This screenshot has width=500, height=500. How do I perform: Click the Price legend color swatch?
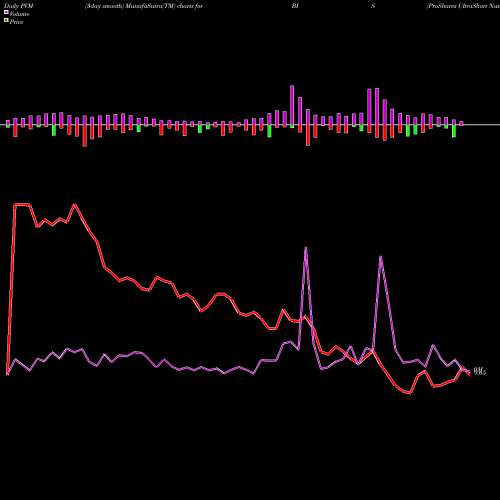point(6,21)
